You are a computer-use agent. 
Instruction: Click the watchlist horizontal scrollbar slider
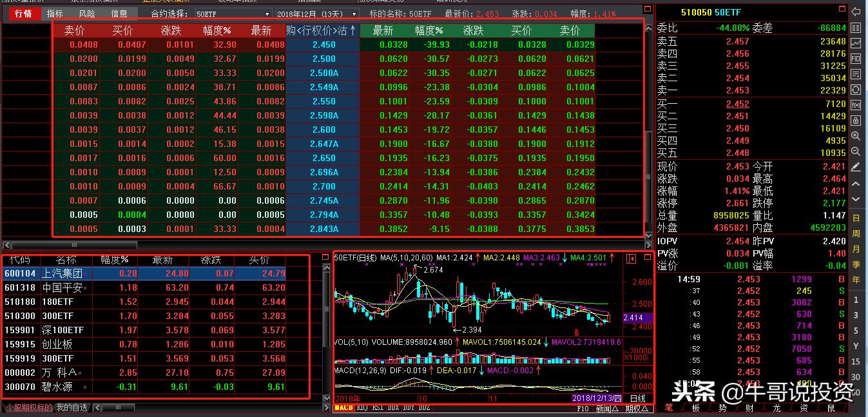[119, 407]
